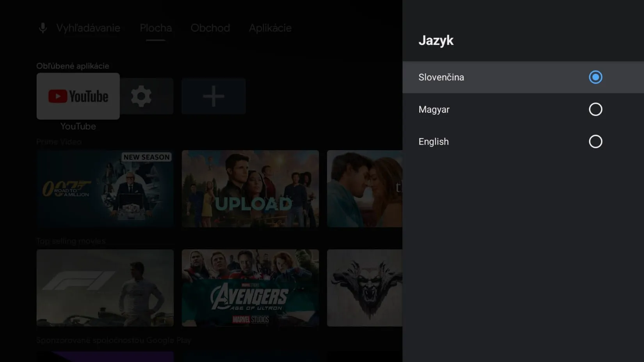The image size is (644, 362).
Task: Open the settings gear tile
Action: pyautogui.click(x=146, y=96)
